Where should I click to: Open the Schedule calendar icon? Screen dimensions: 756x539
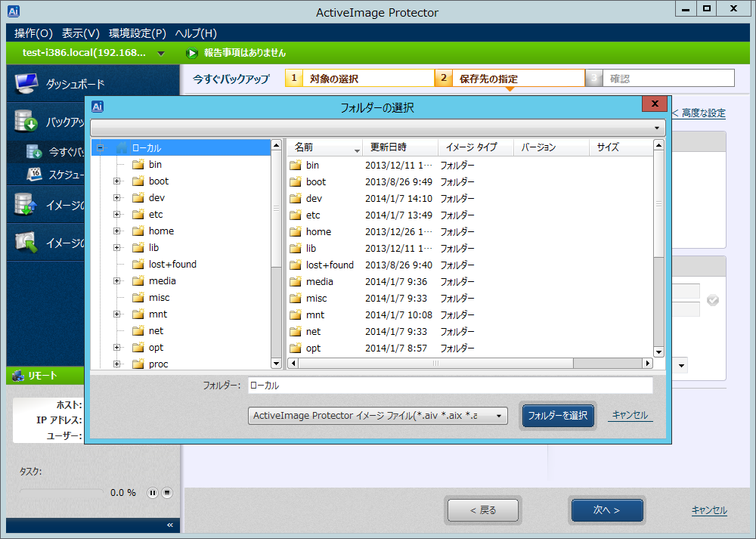[x=34, y=174]
